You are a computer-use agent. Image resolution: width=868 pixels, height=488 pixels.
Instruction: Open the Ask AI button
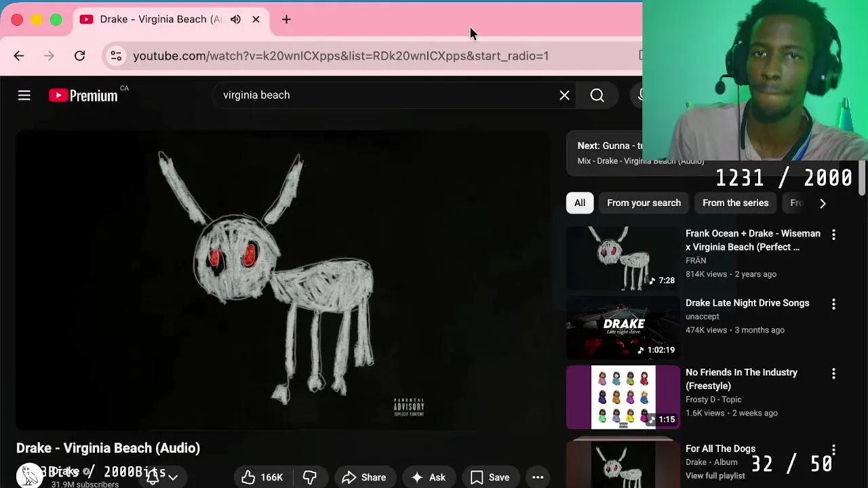[428, 477]
